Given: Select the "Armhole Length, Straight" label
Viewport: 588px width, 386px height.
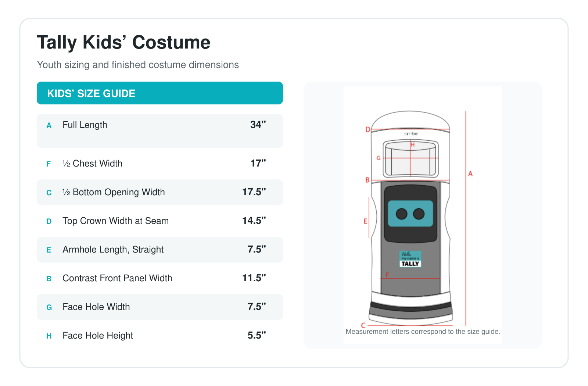Looking at the screenshot, I should [x=113, y=250].
